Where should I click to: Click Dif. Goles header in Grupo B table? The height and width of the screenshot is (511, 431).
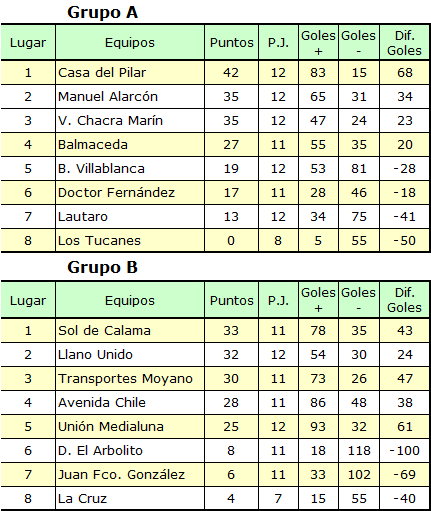[x=404, y=300]
